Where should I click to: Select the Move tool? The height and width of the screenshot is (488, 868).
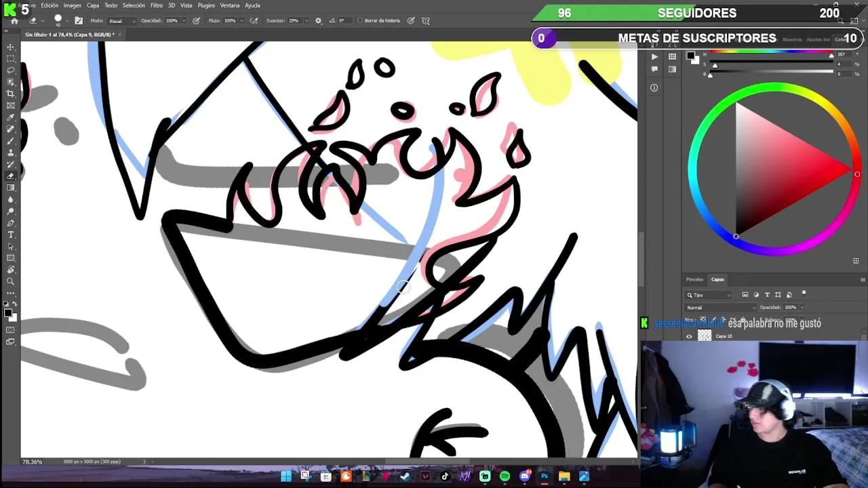pos(11,47)
